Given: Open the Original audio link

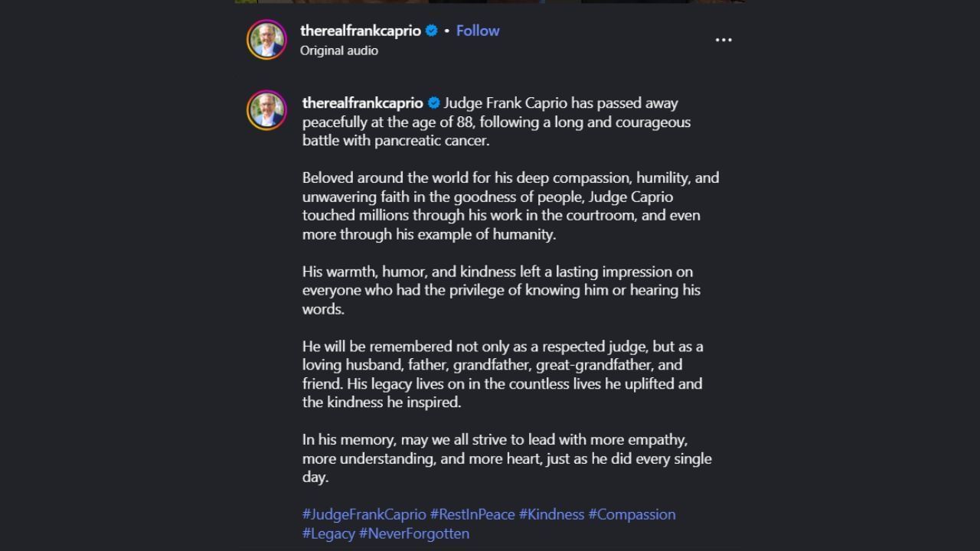Looking at the screenshot, I should 339,51.
